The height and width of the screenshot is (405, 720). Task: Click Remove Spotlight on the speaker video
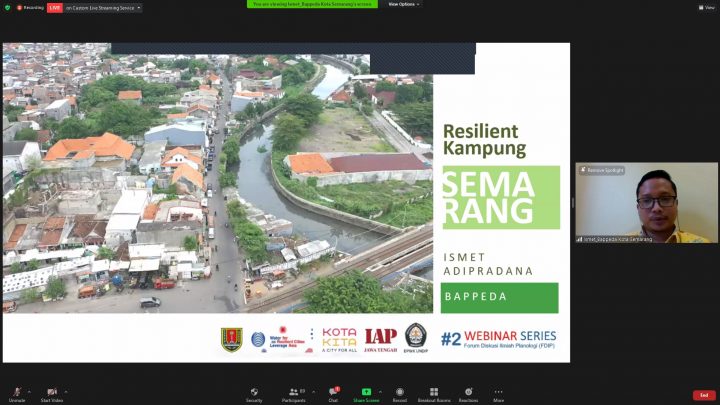604,170
